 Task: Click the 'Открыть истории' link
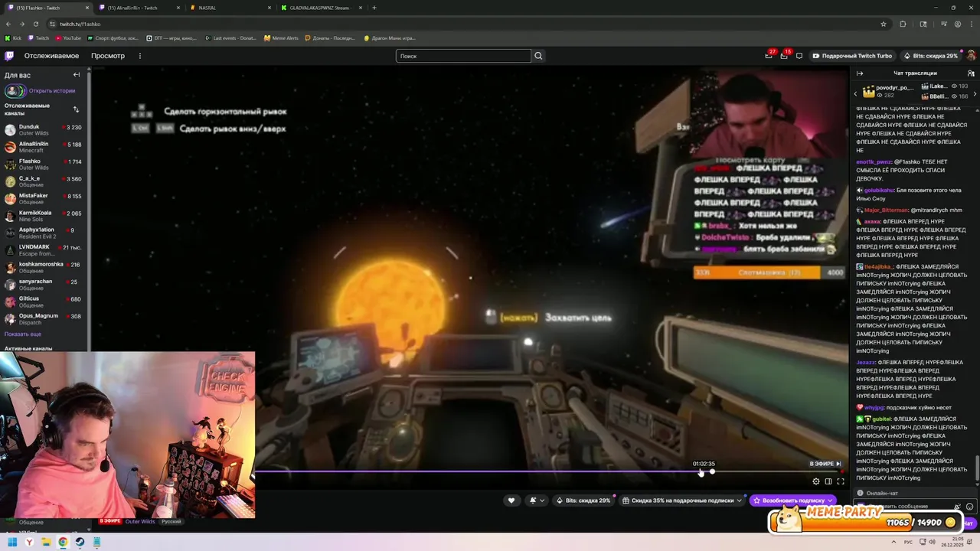(x=52, y=90)
